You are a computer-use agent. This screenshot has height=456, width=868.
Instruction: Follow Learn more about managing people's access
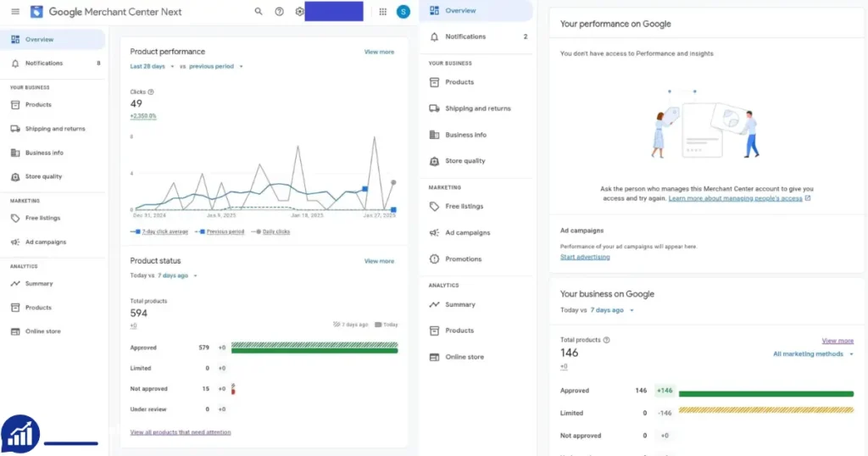[x=735, y=198]
